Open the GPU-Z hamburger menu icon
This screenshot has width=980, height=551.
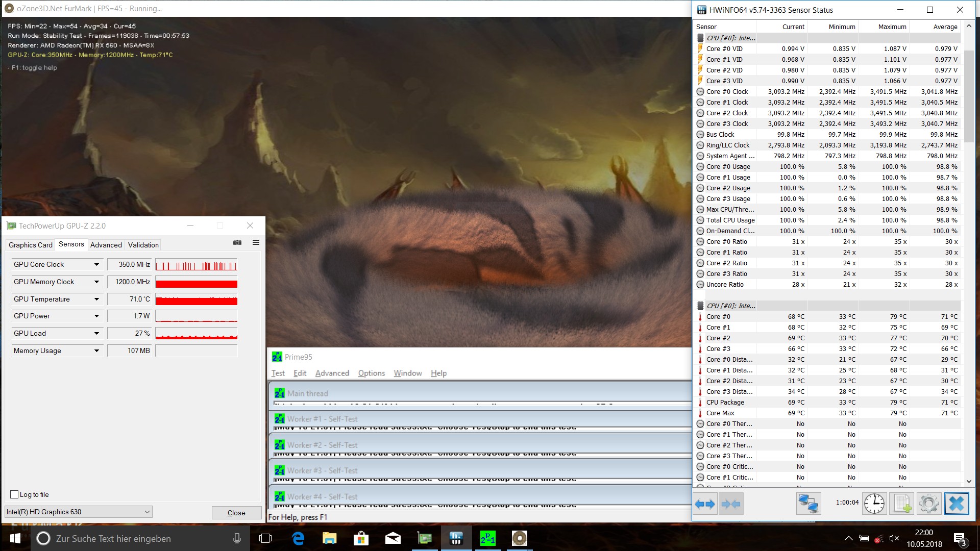click(x=256, y=243)
